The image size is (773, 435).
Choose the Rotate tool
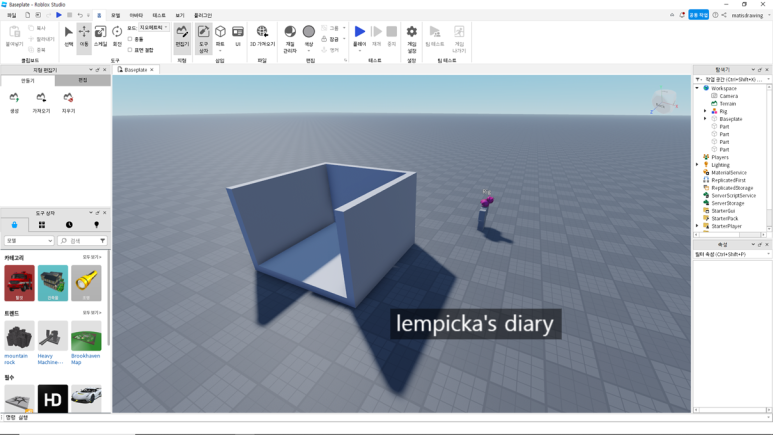click(x=117, y=36)
